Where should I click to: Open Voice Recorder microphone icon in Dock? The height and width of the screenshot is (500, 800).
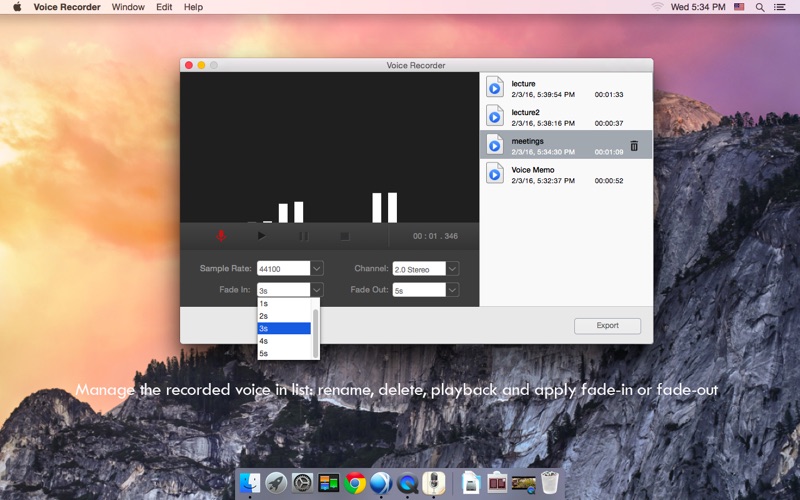pyautogui.click(x=434, y=483)
